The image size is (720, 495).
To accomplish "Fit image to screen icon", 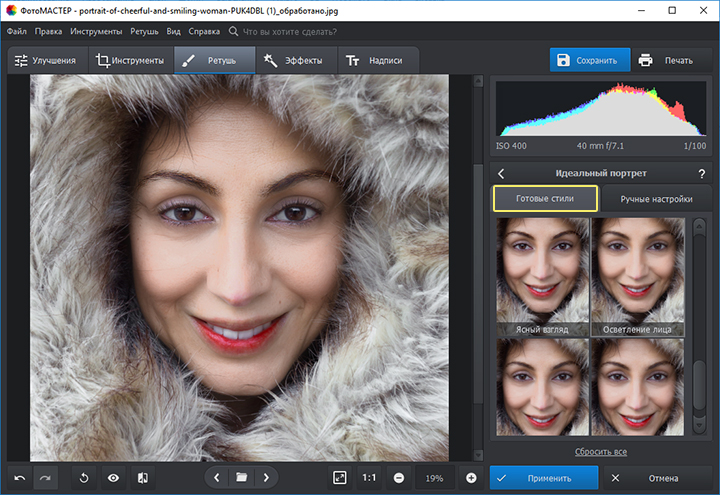I will click(340, 478).
